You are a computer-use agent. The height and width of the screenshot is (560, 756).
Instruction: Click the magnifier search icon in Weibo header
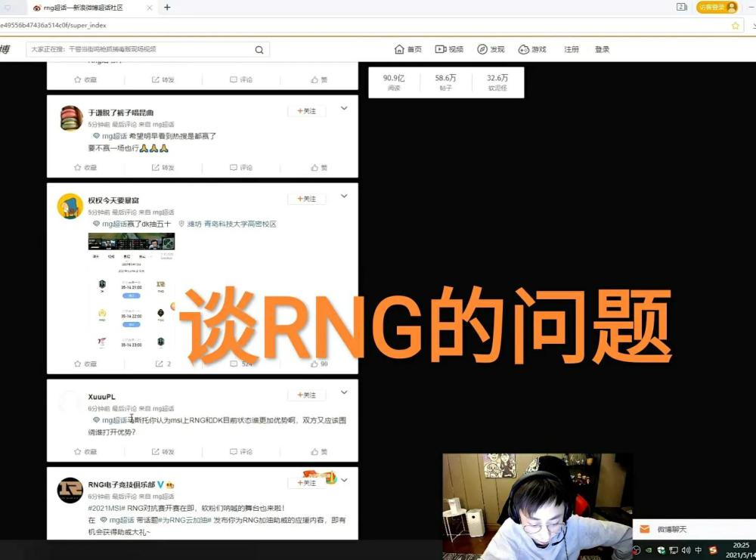[259, 50]
